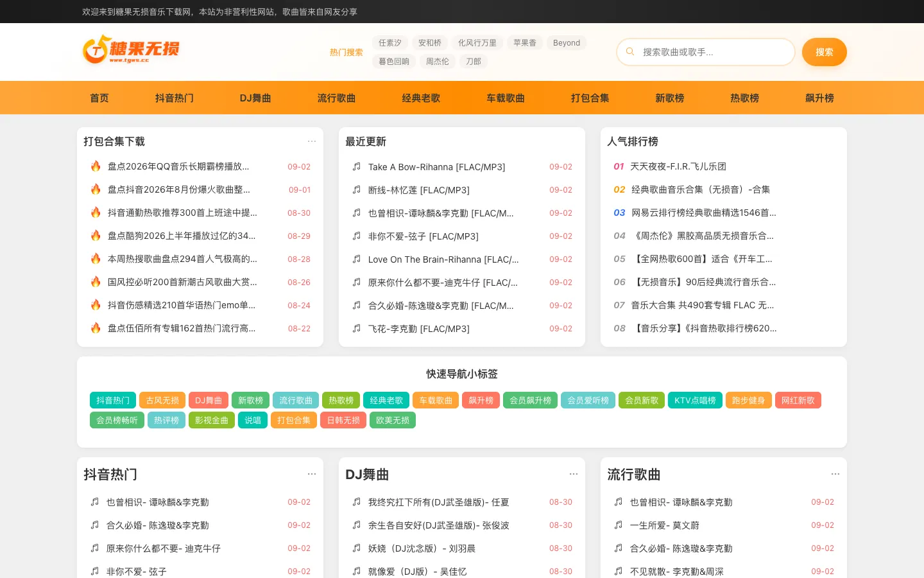Click the 影视金曲 quick tag
The width and height of the screenshot is (924, 578).
click(x=212, y=420)
